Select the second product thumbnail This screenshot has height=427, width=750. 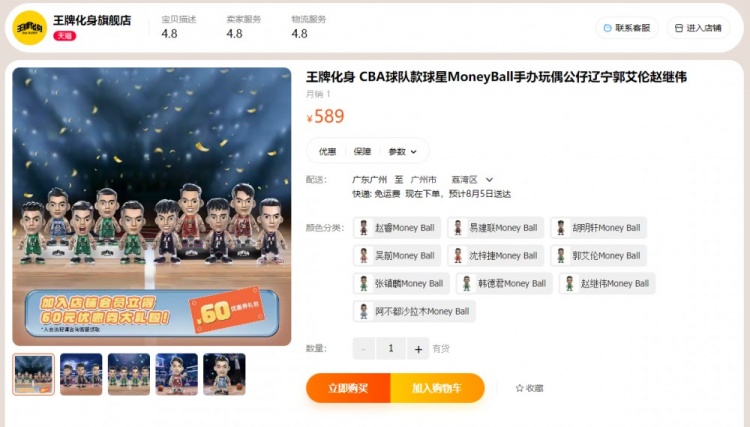pos(81,374)
